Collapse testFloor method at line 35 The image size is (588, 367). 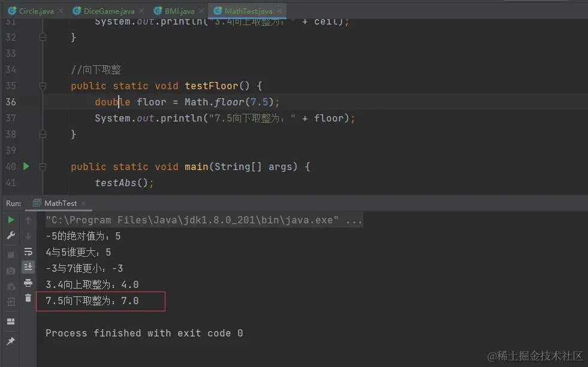(43, 86)
